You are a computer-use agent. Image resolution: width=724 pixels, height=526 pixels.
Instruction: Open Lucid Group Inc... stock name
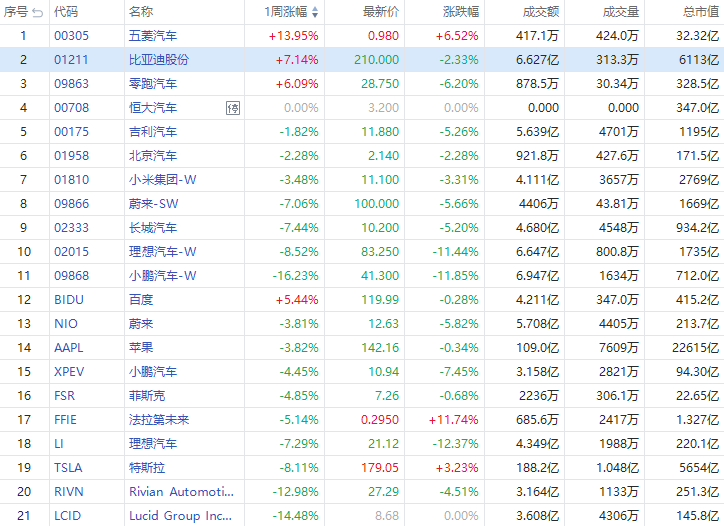pos(181,516)
